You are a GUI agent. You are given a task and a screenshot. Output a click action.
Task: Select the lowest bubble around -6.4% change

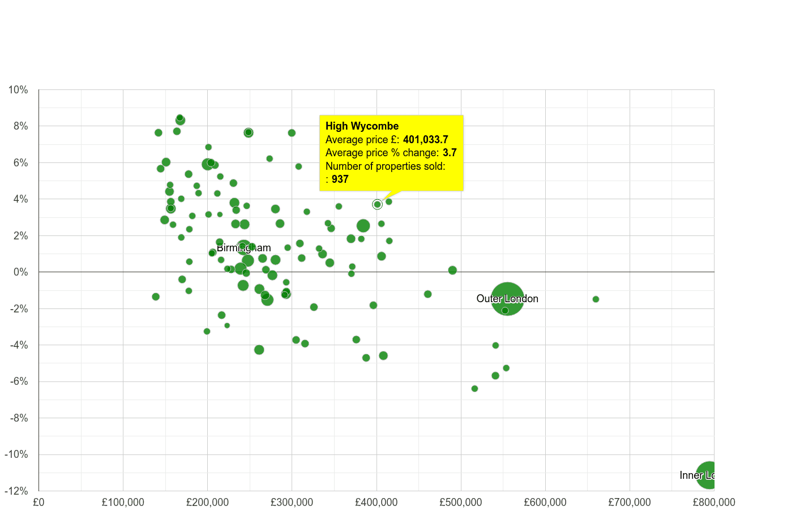(x=474, y=389)
